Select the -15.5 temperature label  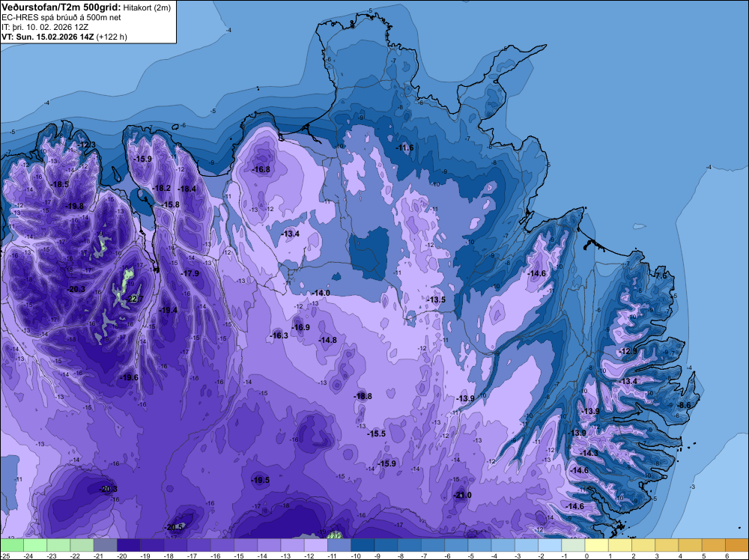click(x=377, y=433)
